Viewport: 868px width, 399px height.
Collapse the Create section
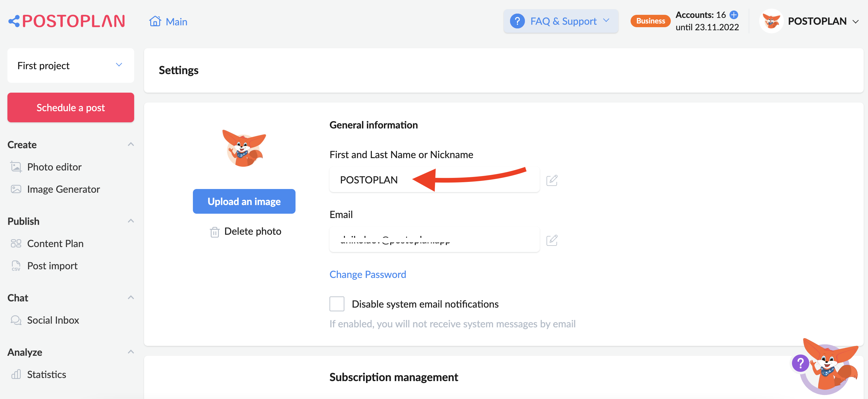click(x=131, y=145)
